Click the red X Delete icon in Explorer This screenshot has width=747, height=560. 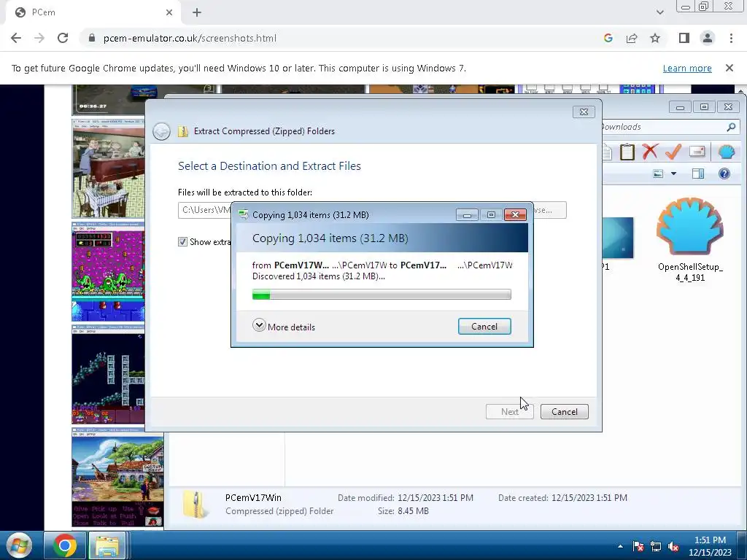coord(650,152)
